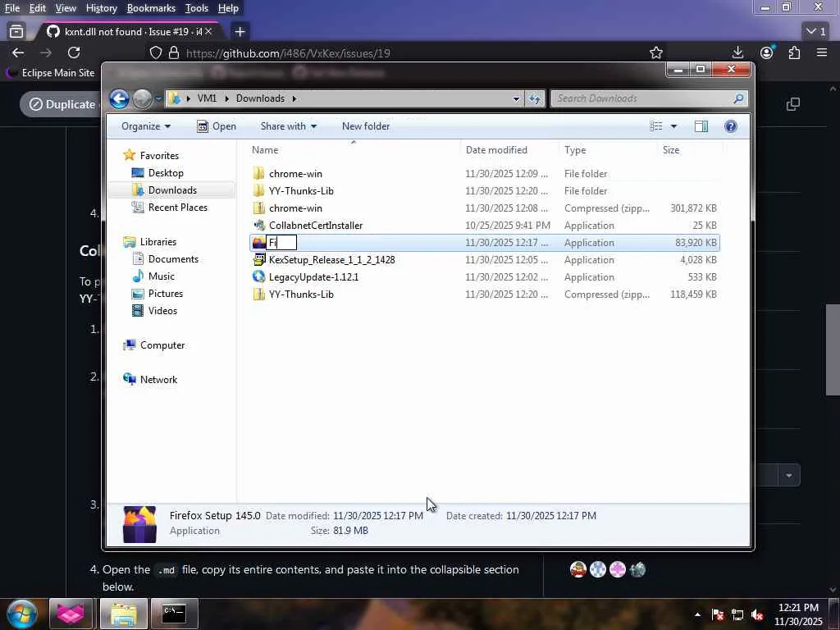The height and width of the screenshot is (630, 840).
Task: Open Firefox View menu
Action: [66, 8]
